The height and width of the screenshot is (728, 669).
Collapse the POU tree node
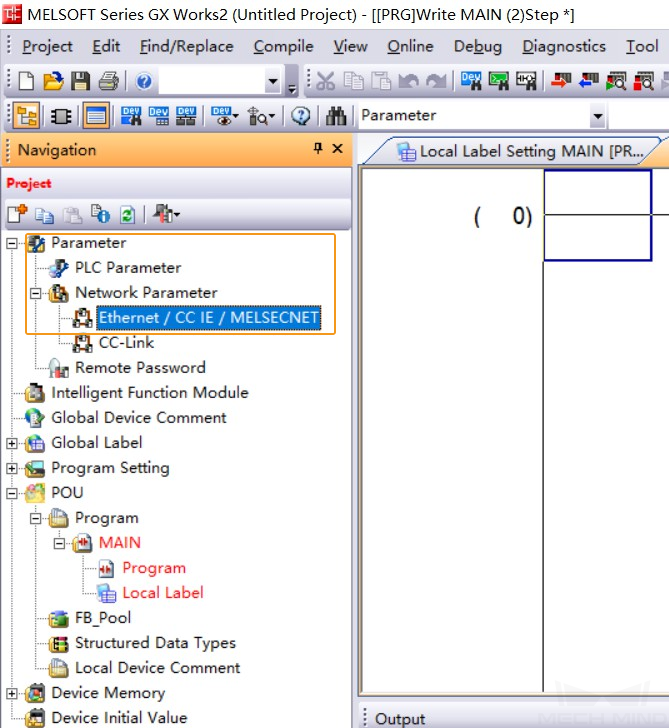(x=12, y=494)
